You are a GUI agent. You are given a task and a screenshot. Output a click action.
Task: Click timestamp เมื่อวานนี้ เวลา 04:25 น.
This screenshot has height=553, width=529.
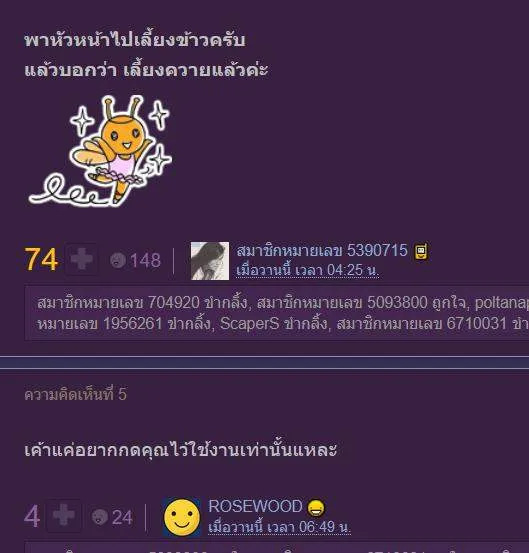point(307,271)
